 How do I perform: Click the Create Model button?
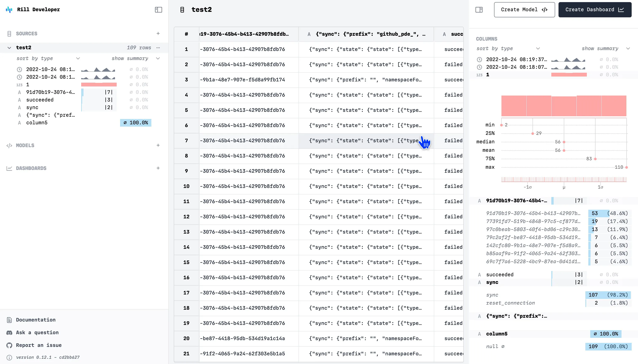(x=524, y=10)
